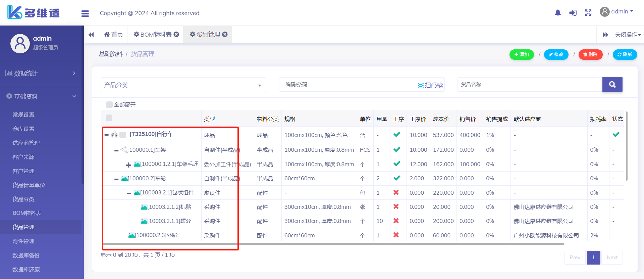Toggle the select-all checkbox in table header
This screenshot has height=279, width=644.
(109, 118)
